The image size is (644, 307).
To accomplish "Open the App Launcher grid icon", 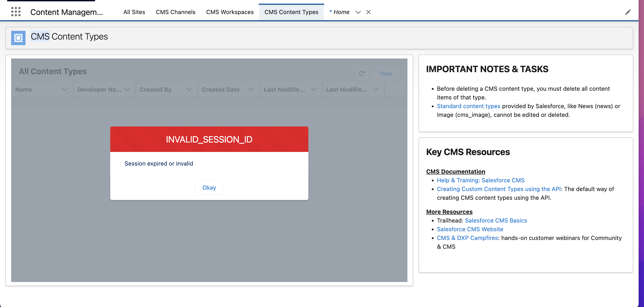I will (x=16, y=12).
